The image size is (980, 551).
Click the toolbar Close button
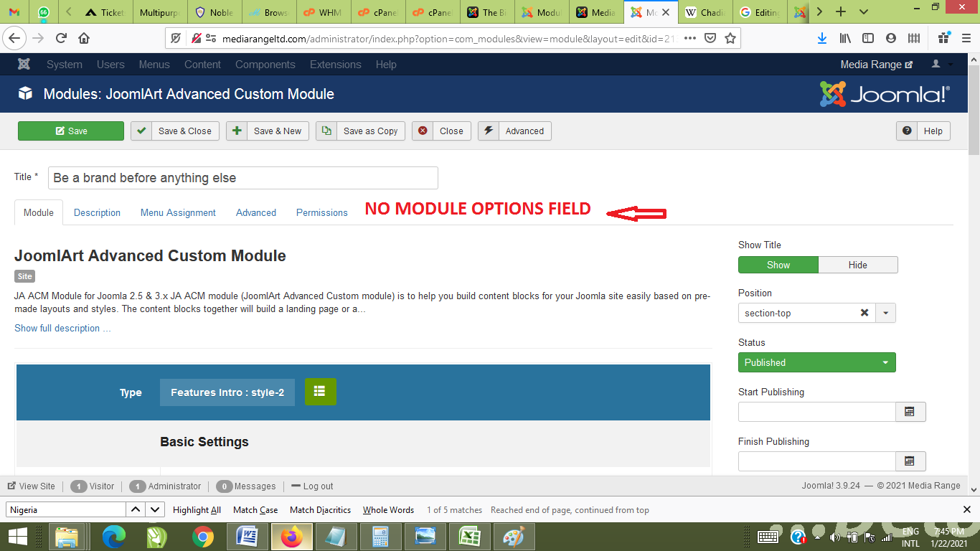[441, 131]
